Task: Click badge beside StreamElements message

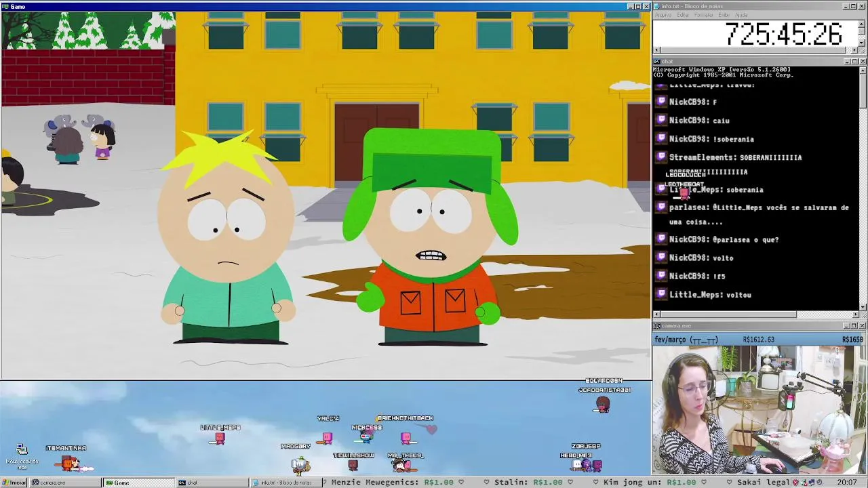Action: [x=662, y=157]
